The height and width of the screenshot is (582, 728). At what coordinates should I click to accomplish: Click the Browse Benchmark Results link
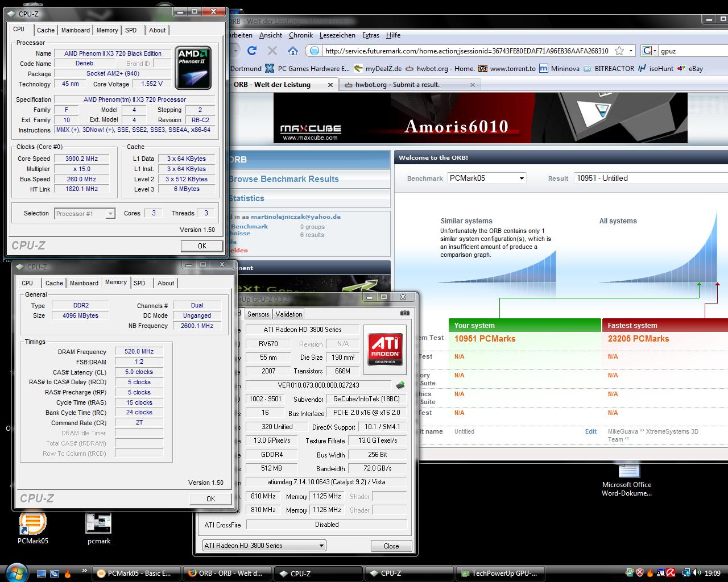[x=283, y=179]
